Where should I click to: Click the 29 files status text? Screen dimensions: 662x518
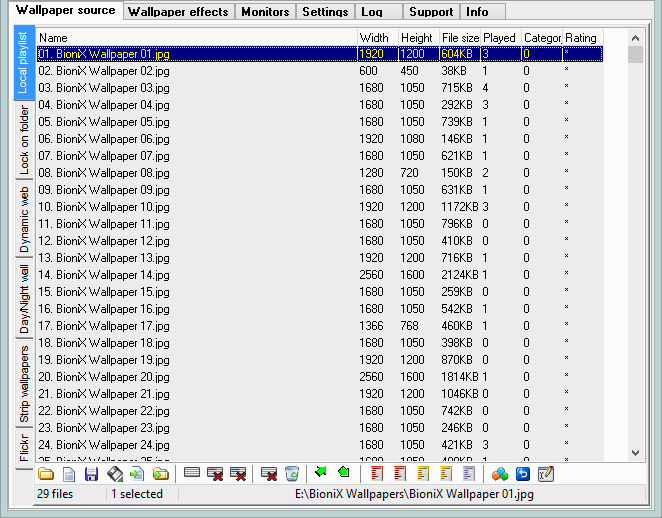pyautogui.click(x=55, y=494)
